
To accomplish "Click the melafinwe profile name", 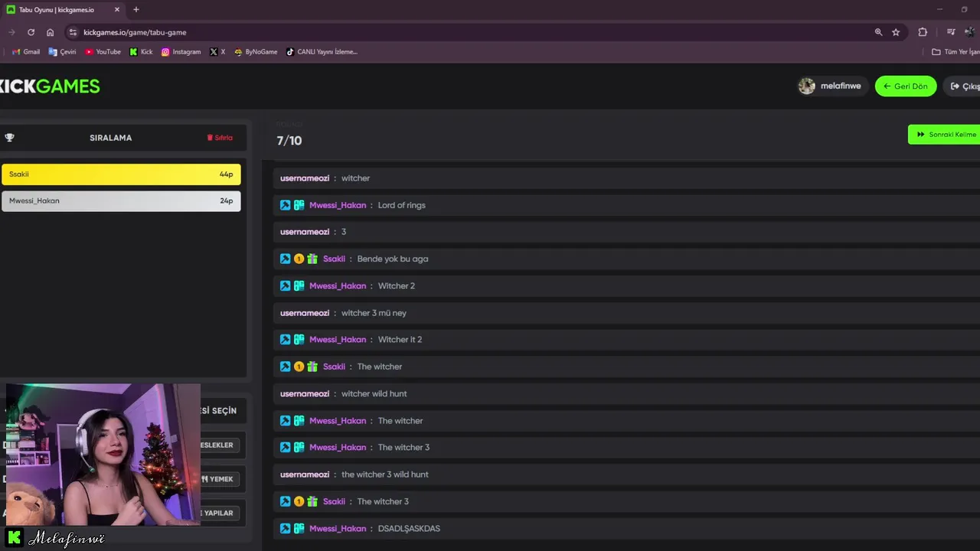I will (x=841, y=86).
